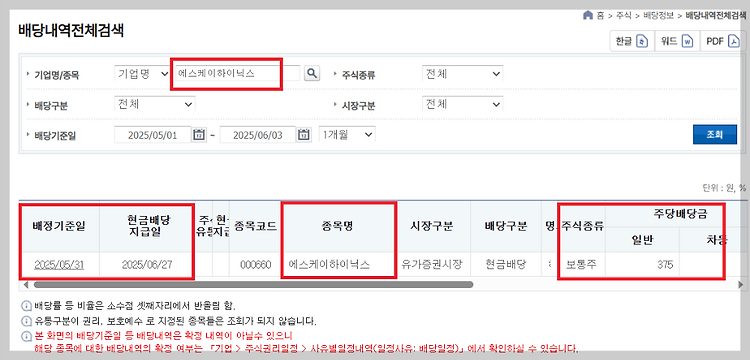Click the 보통주 cell
This screenshot has width=750, height=360.
coord(583,264)
